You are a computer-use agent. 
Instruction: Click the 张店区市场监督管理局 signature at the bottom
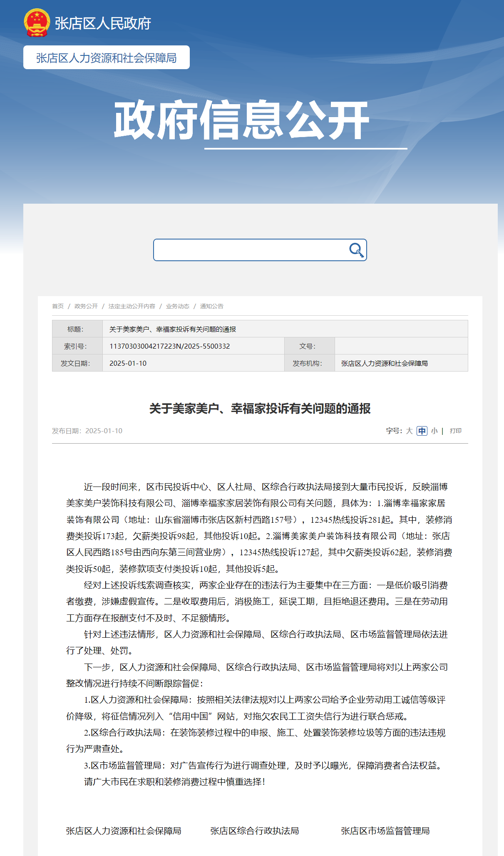tap(385, 831)
